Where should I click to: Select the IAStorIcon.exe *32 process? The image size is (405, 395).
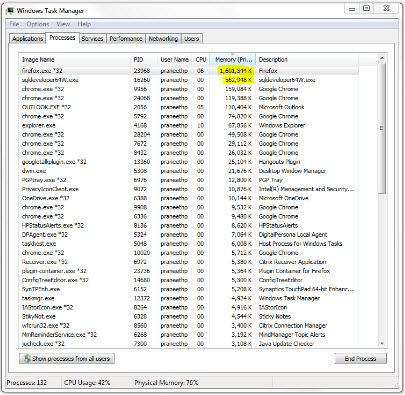[x=189, y=307]
